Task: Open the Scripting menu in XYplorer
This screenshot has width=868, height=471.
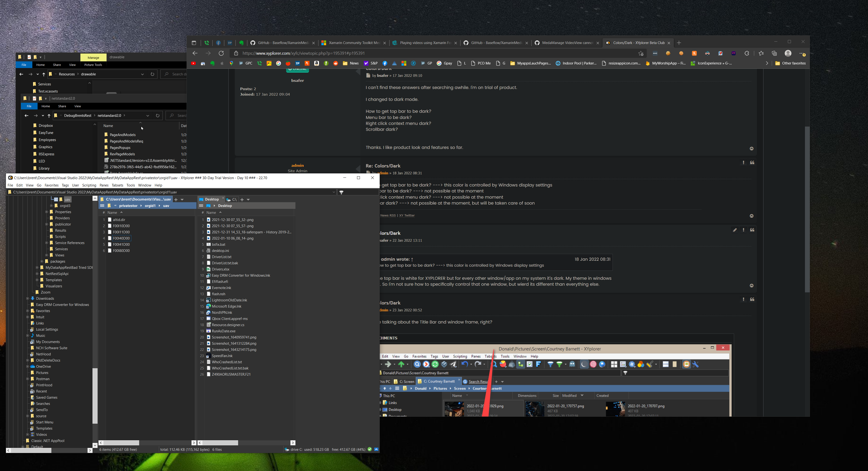Action: (89, 185)
